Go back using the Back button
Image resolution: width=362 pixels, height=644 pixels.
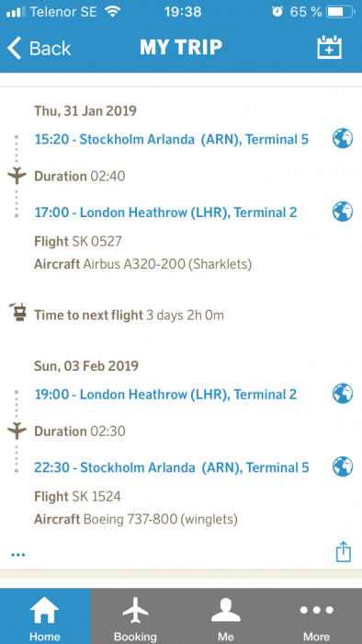click(39, 48)
